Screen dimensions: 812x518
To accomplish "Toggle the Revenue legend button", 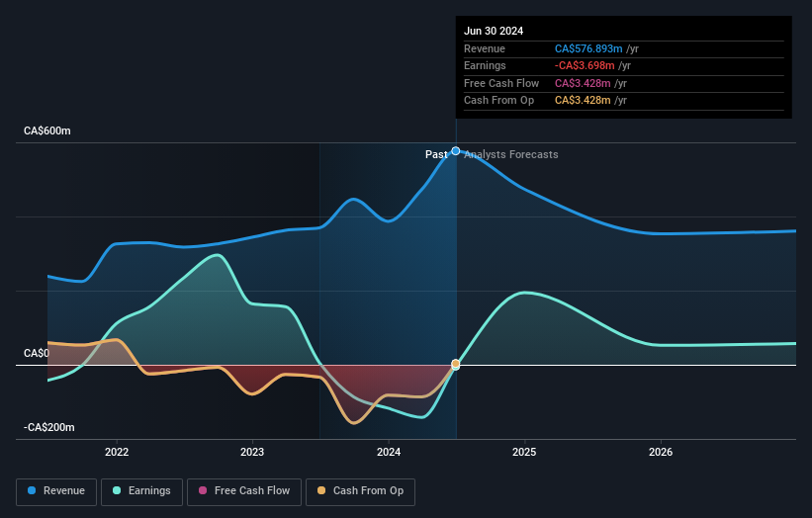I will click(x=56, y=491).
